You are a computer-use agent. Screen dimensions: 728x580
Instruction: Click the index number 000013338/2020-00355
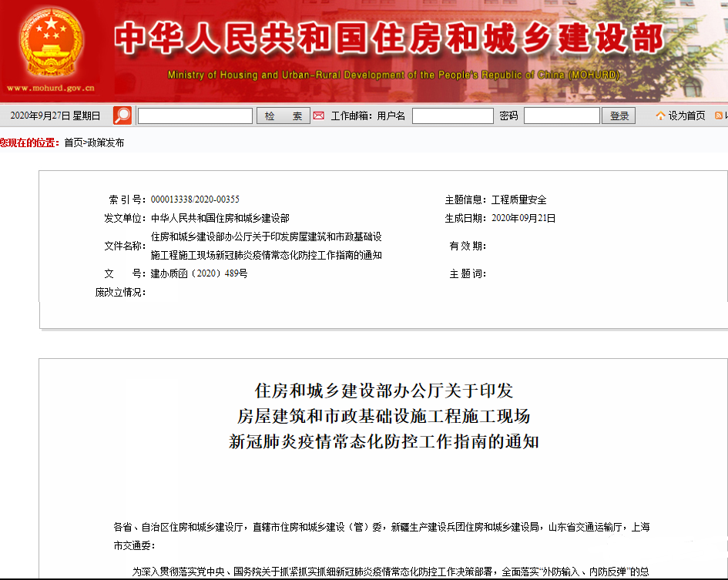(x=195, y=199)
